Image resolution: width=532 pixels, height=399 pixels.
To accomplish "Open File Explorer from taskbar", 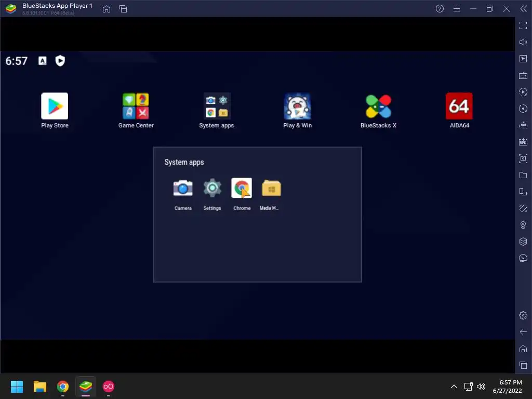I will (x=39, y=387).
